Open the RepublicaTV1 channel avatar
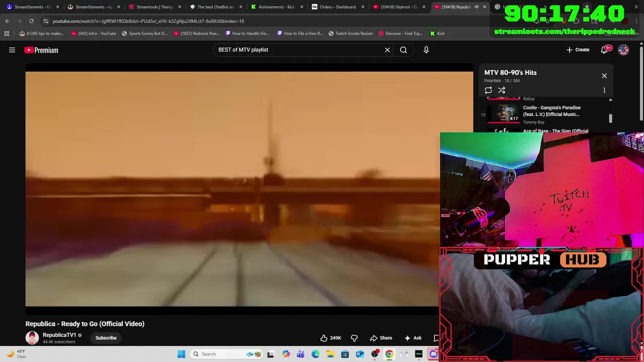This screenshot has height=362, width=644. (x=32, y=338)
